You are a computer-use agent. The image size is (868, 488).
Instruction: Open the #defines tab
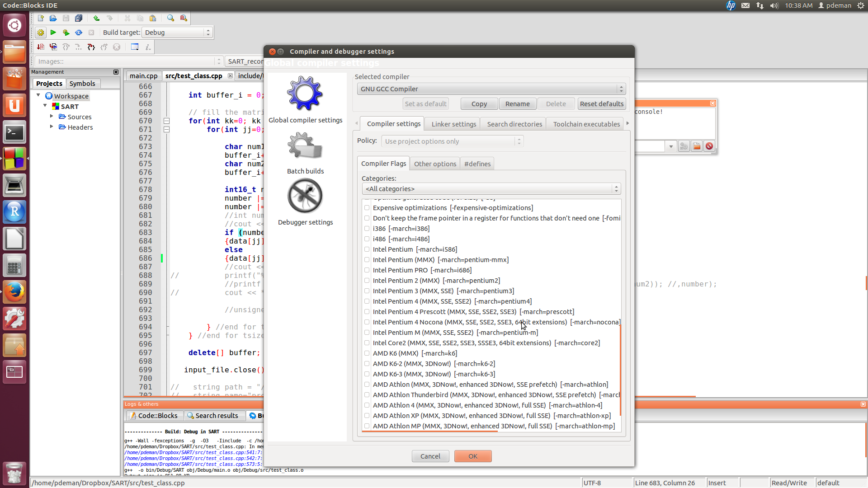[x=477, y=164]
